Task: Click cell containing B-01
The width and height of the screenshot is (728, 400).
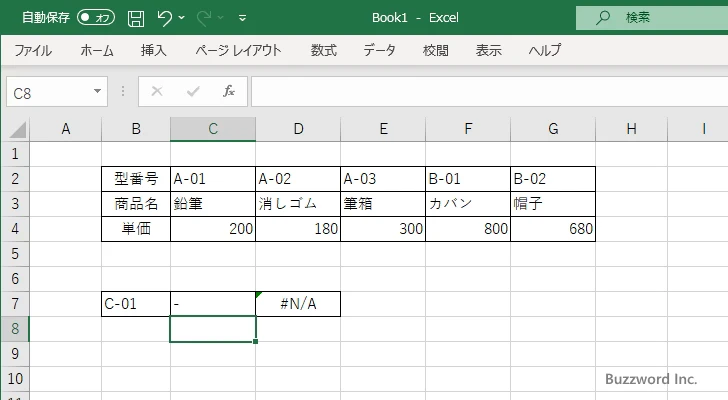Action: coord(468,179)
